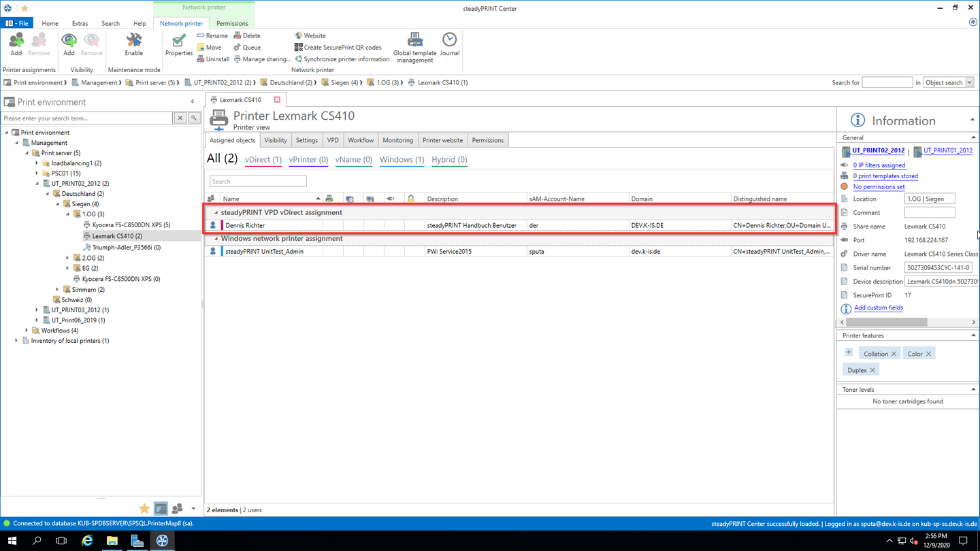Collapse the Print environment side panel
The height and width of the screenshot is (551, 980).
[x=193, y=101]
